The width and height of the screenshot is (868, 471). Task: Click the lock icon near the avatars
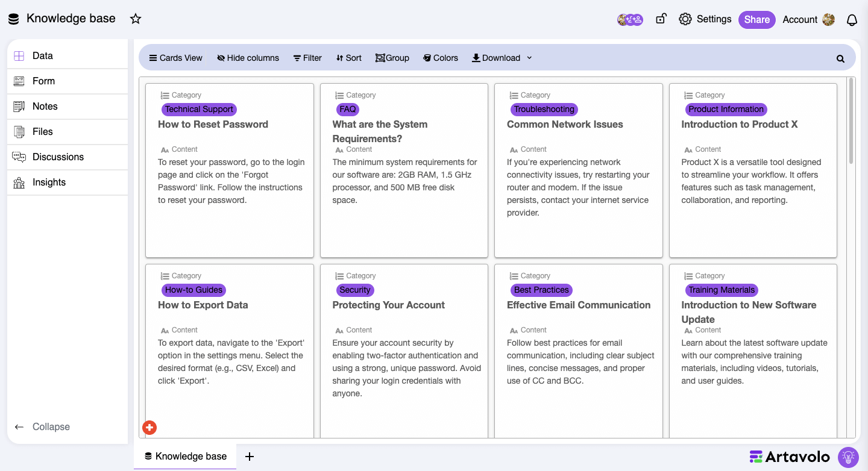(661, 19)
